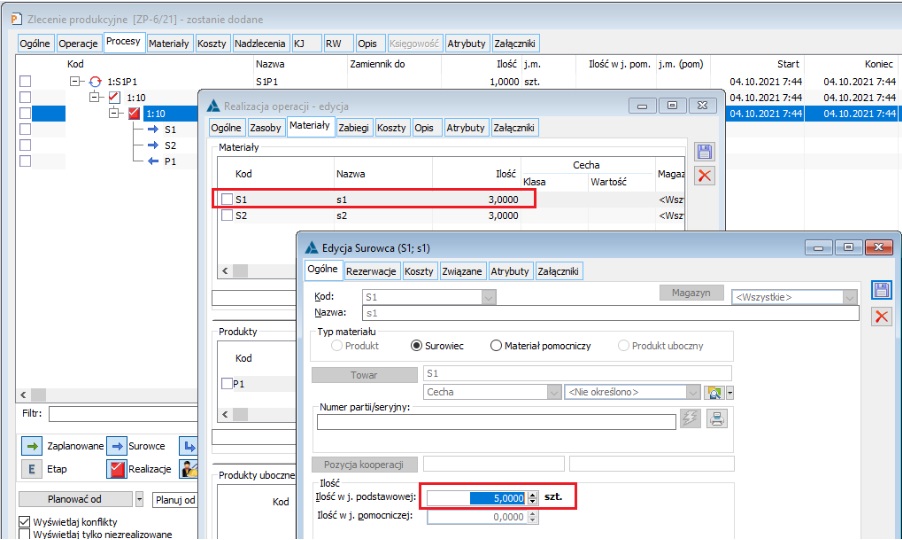Toggle the Realizacje red check icon
902x540 pixels.
(117, 468)
